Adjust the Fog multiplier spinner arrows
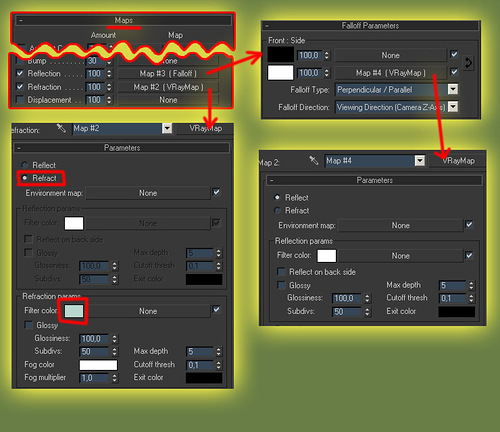The image size is (500, 432). pos(115,378)
